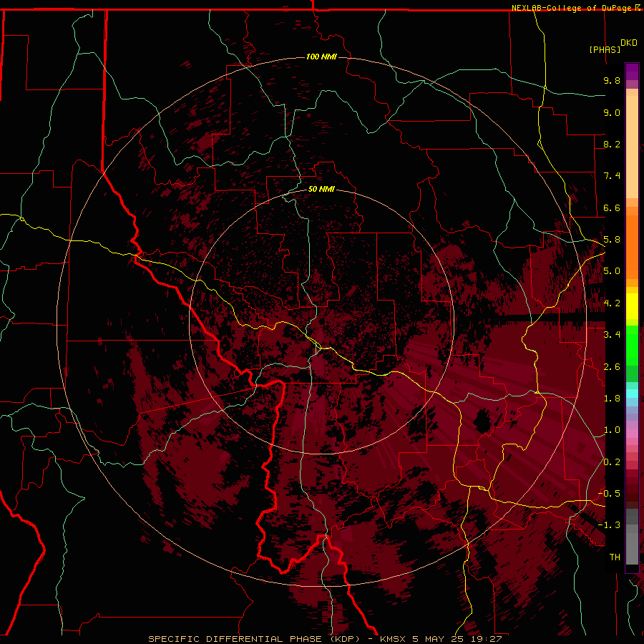The image size is (644, 644).
Task: Click the 4.2 value on the color scale
Action: [x=612, y=303]
